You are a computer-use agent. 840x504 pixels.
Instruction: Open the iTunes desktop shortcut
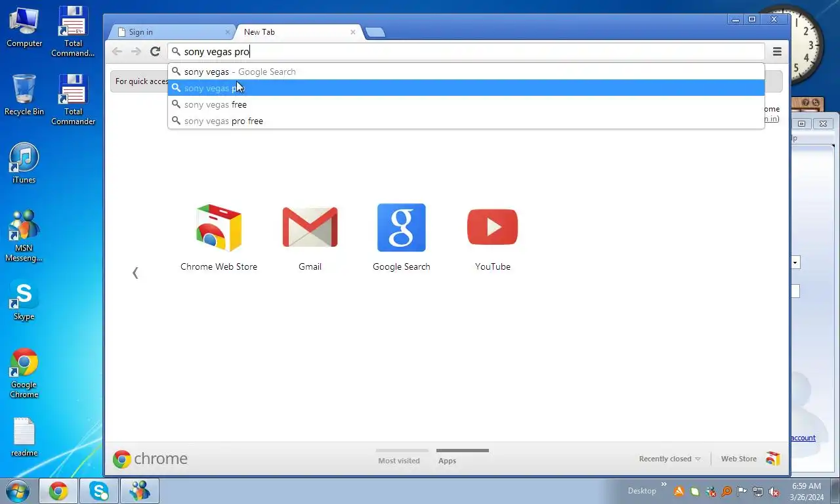pyautogui.click(x=24, y=163)
